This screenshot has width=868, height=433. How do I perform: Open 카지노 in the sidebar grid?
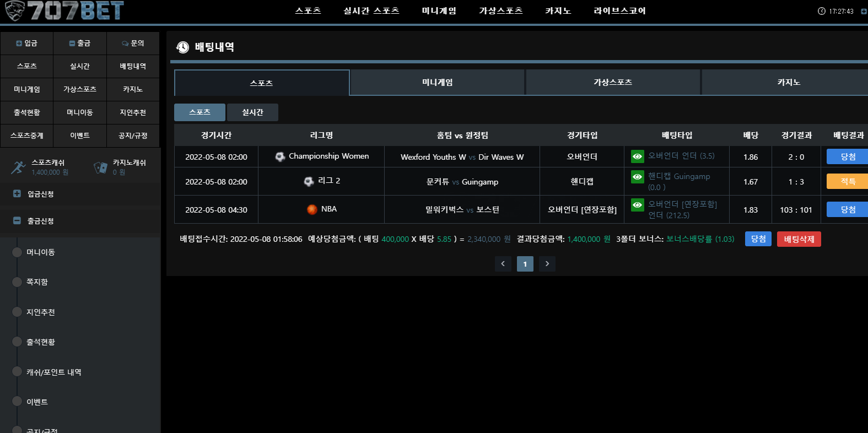[x=133, y=89]
